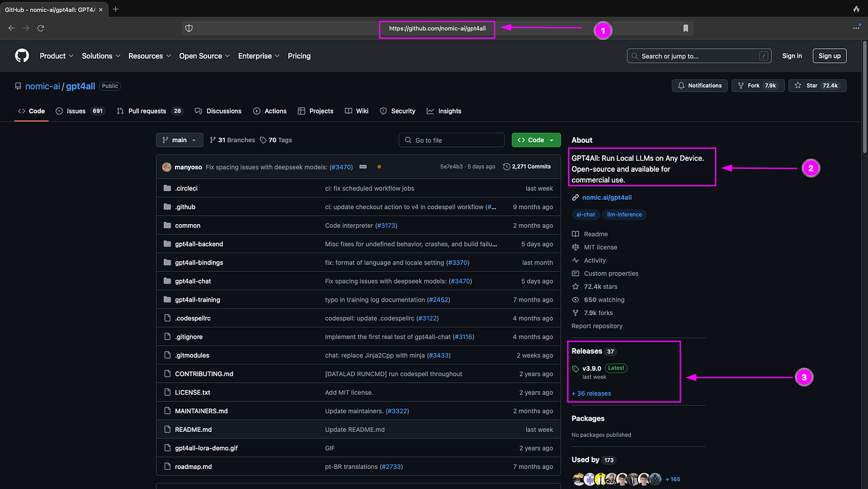Open the Issues tab
868x489 pixels.
tap(81, 111)
